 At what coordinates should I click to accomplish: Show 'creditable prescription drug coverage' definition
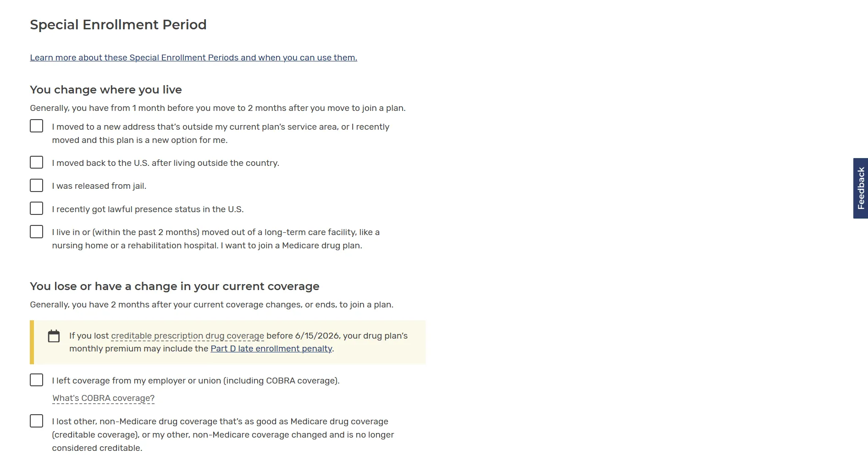coord(188,336)
